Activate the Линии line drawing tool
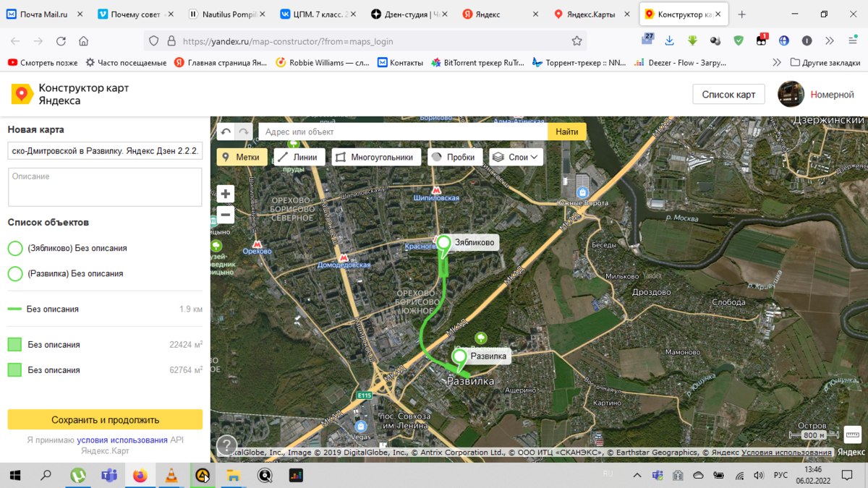Image resolution: width=868 pixels, height=488 pixels. 299,157
